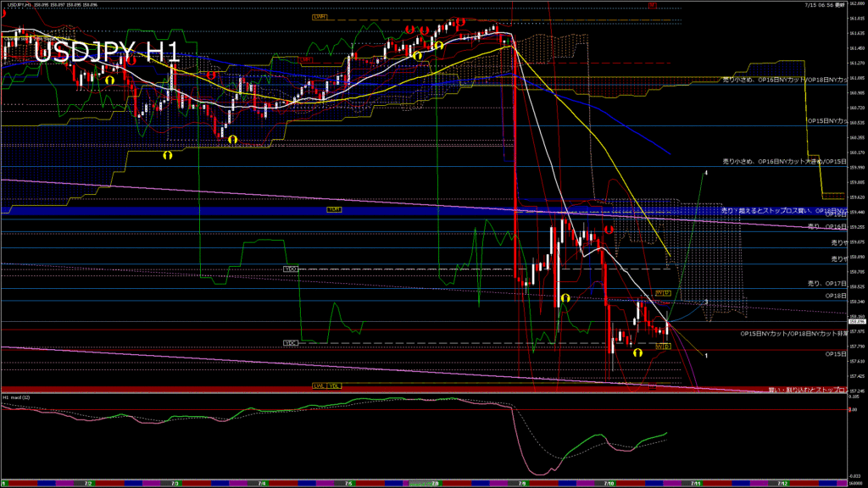
Task: Click the OP15日NYカット/OP18日NYカット label
Action: pyautogui.click(x=793, y=334)
